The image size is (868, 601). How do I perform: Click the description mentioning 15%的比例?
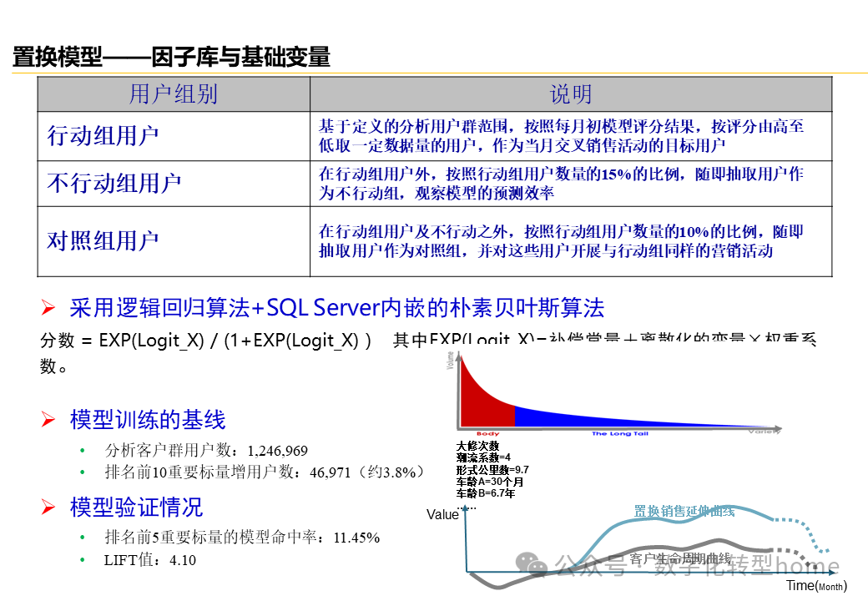pos(561,183)
